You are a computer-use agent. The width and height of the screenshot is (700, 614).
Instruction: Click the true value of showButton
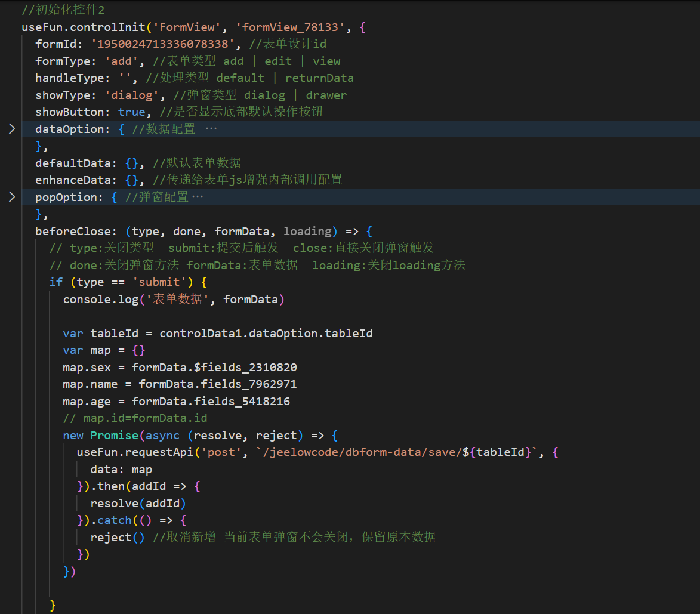131,112
